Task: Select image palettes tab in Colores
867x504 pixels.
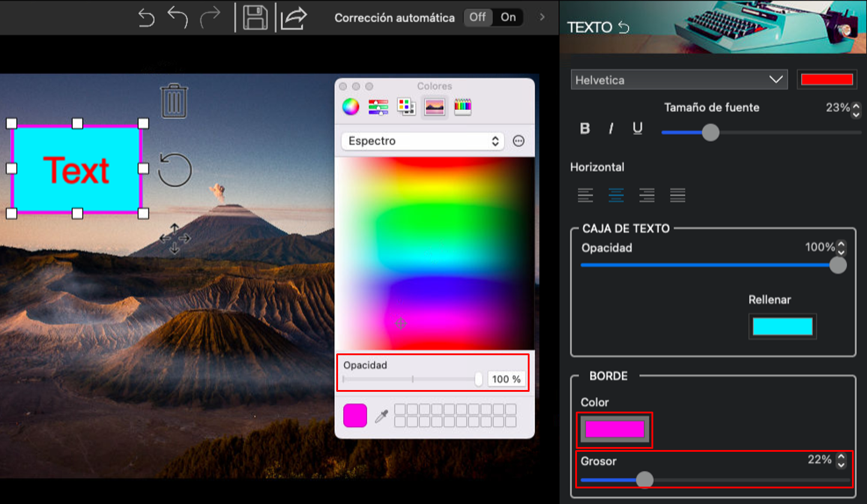Action: pyautogui.click(x=435, y=107)
